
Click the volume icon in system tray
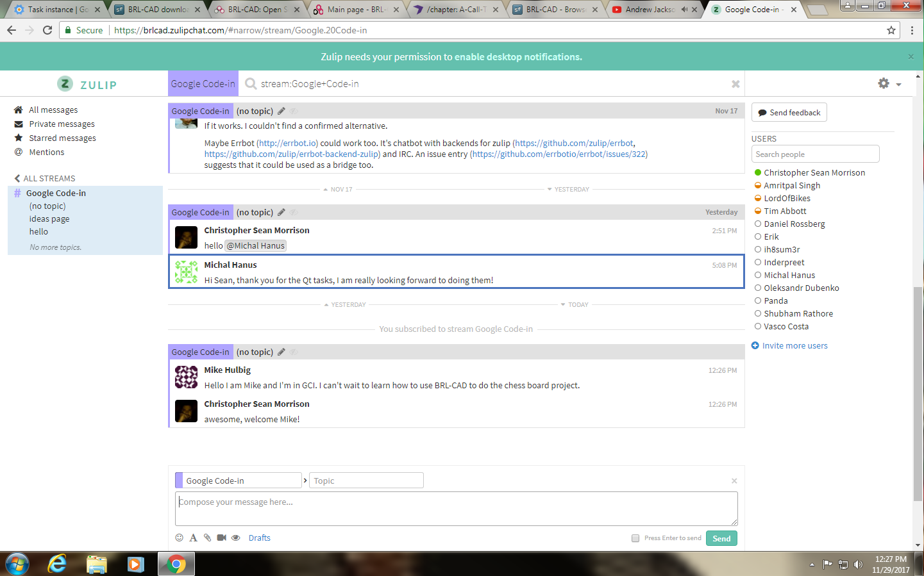(859, 564)
